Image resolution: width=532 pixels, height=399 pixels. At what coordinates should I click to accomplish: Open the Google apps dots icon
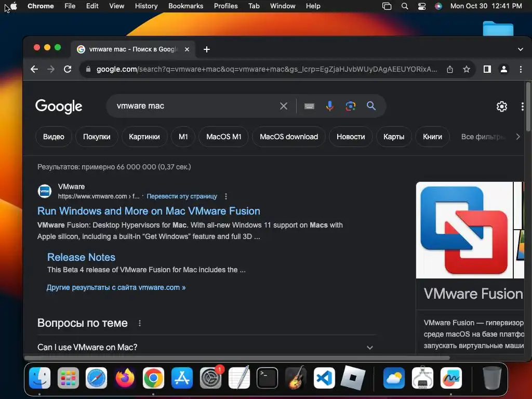click(x=522, y=107)
